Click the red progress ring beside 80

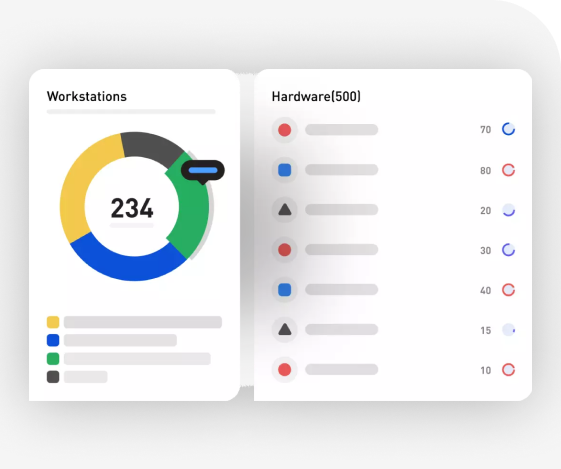(x=508, y=170)
